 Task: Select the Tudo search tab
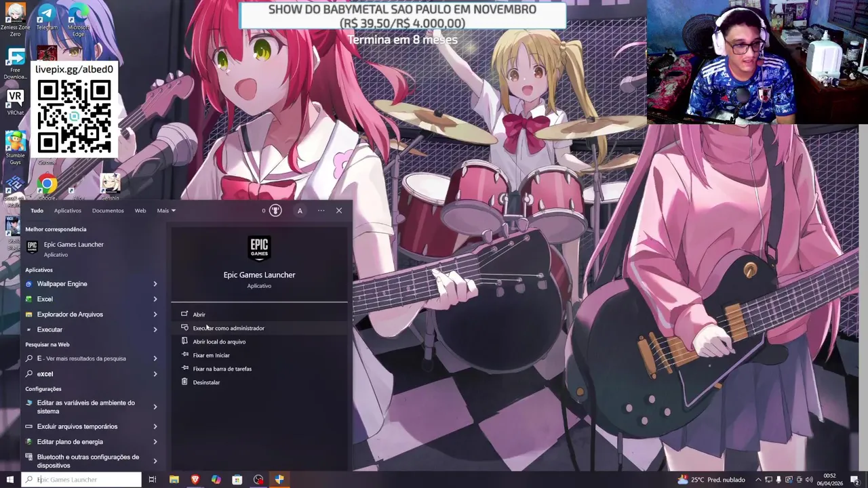(x=37, y=210)
